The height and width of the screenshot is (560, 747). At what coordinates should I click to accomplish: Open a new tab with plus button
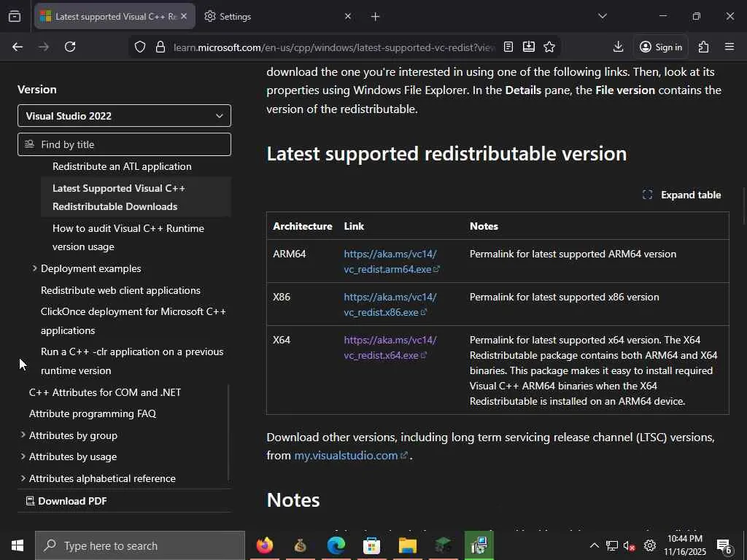pos(376,17)
